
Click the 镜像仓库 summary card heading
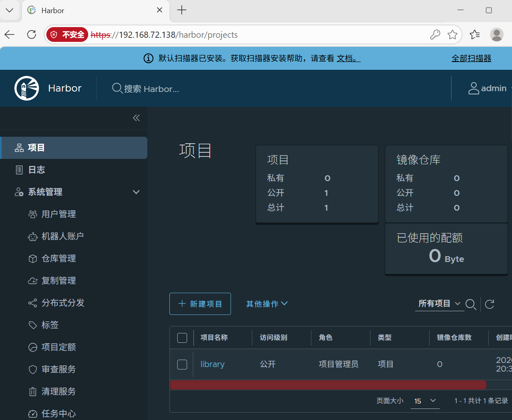[x=418, y=160]
